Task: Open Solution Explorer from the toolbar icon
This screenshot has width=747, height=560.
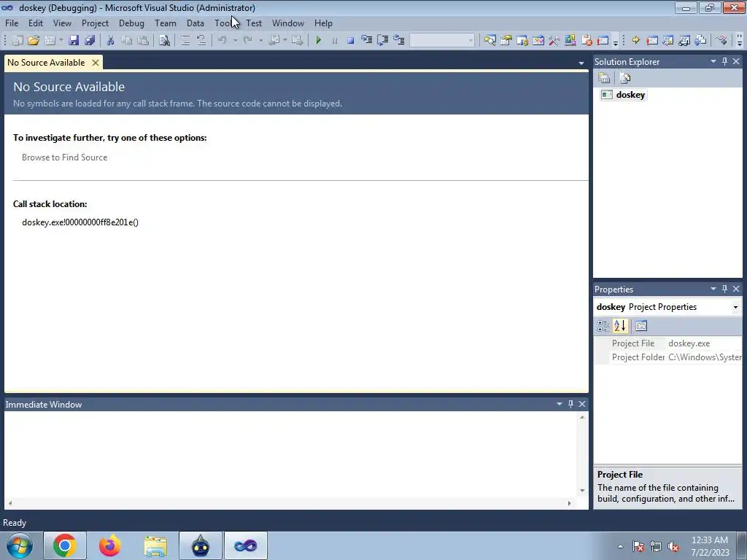Action: tap(489, 41)
